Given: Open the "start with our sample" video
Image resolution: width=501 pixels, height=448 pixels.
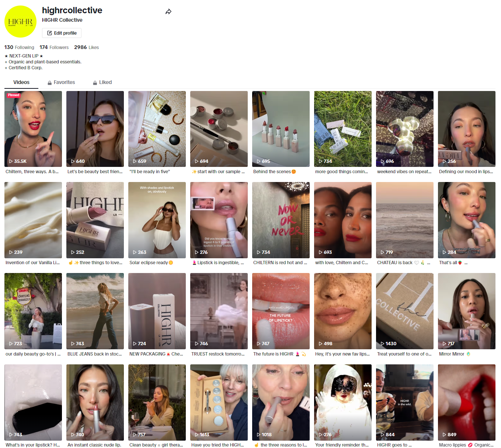Looking at the screenshot, I should [219, 129].
